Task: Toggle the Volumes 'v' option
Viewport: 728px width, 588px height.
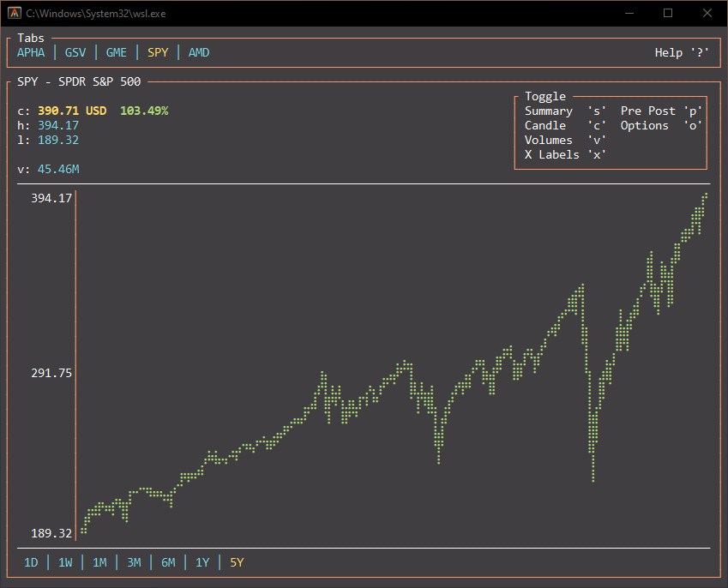Action: click(565, 141)
